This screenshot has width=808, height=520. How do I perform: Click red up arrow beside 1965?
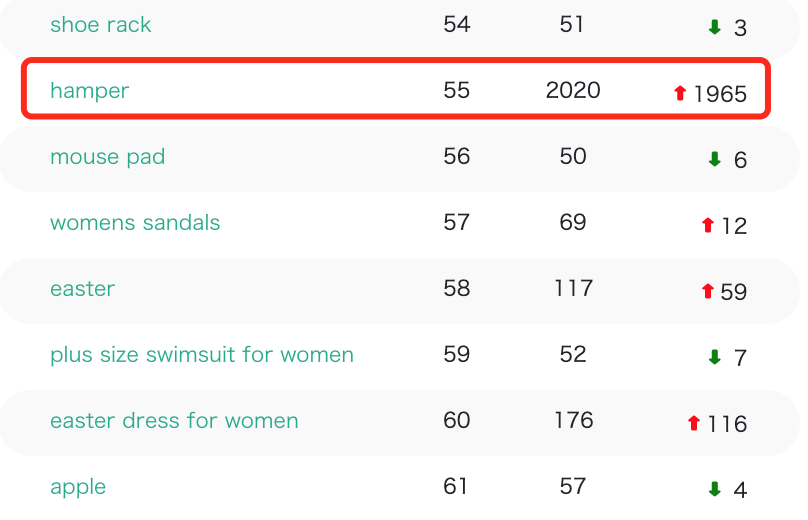(680, 93)
